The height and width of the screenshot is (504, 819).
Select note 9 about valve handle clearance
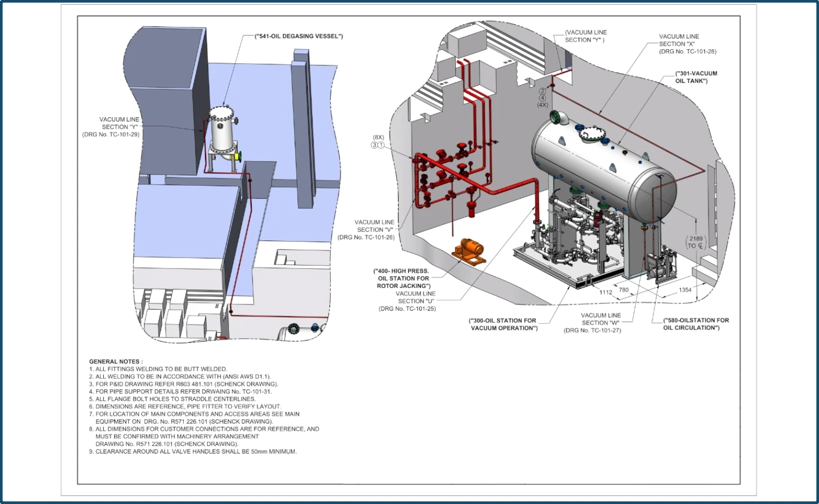[x=193, y=452]
